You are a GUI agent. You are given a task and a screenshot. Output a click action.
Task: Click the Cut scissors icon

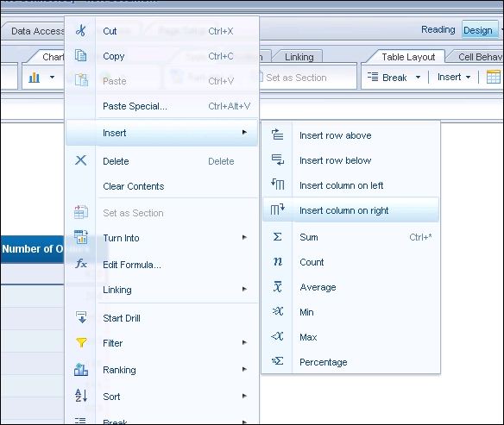click(80, 30)
